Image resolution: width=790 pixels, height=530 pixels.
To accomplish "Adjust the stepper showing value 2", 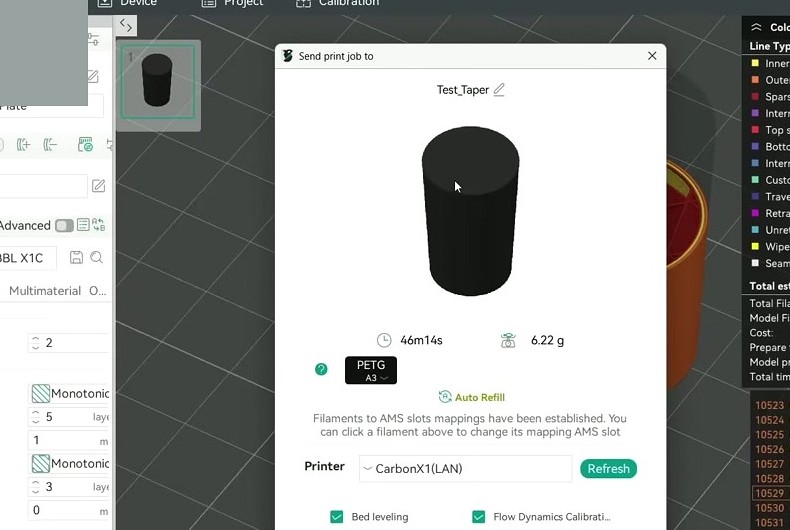I will pos(35,343).
